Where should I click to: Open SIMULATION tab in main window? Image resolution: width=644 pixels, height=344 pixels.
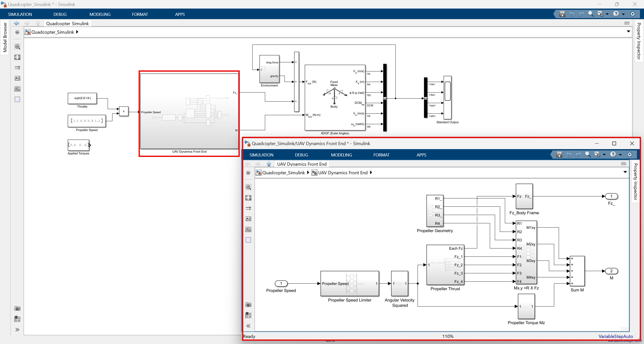coord(20,14)
